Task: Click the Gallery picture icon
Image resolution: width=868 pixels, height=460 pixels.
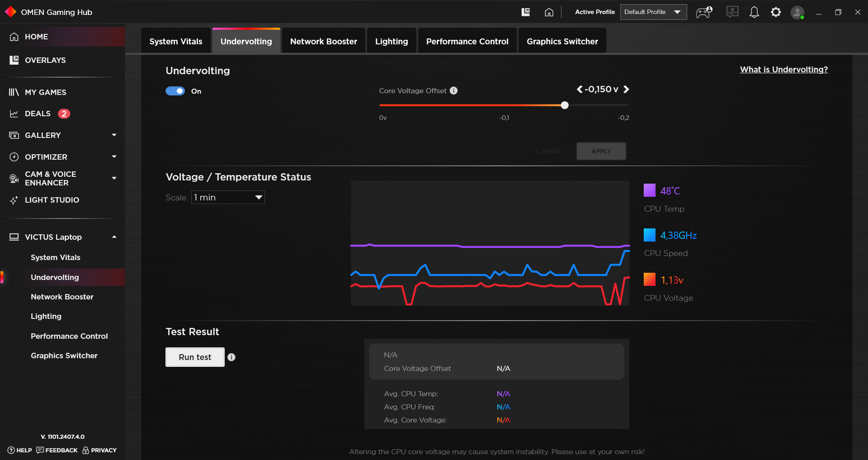Action: 14,135
